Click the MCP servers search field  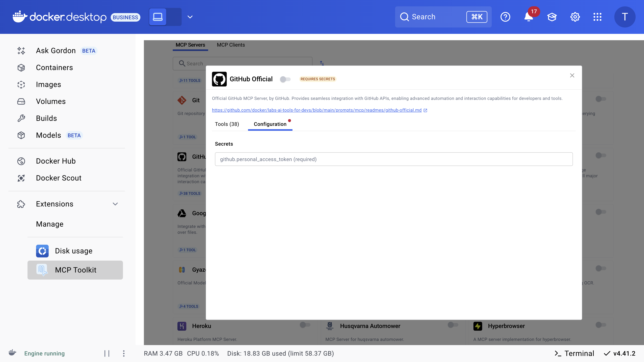pyautogui.click(x=242, y=64)
